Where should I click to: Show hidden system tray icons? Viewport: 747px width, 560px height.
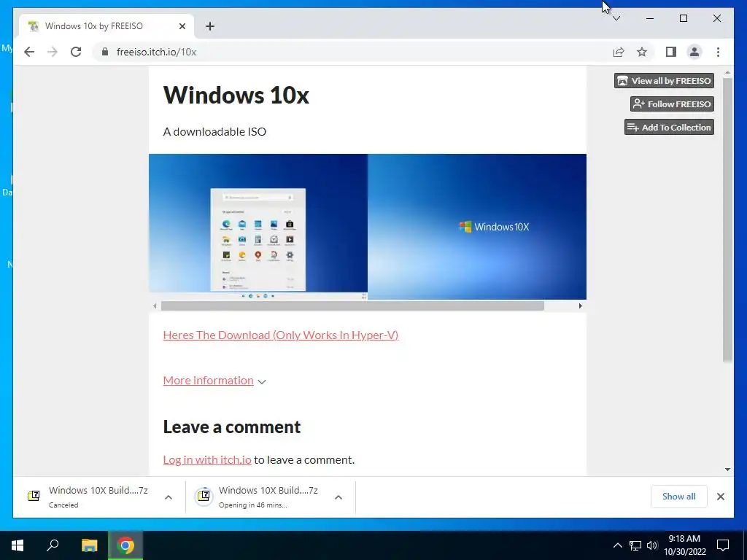coord(617,545)
